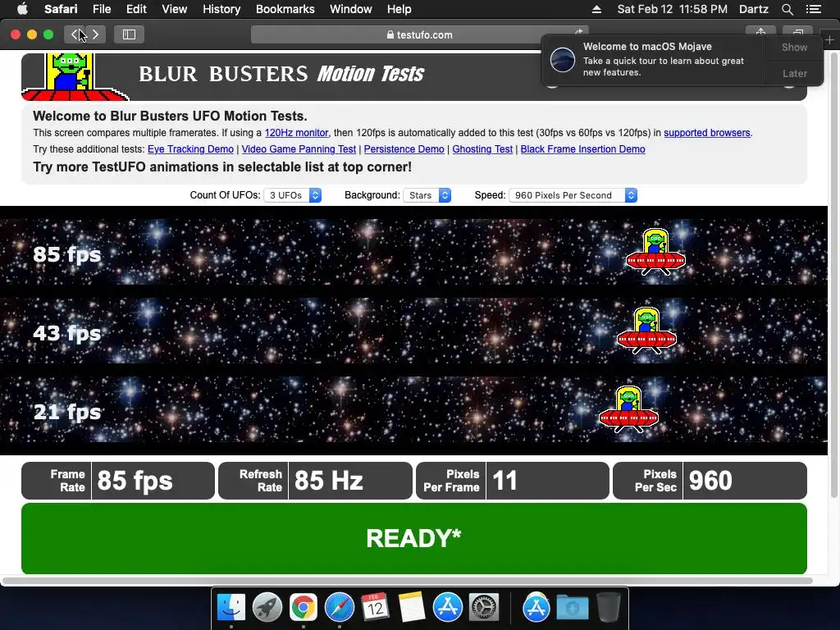The height and width of the screenshot is (630, 840).
Task: Click the Pixels Per Frame 11 readout
Action: pyautogui.click(x=513, y=481)
